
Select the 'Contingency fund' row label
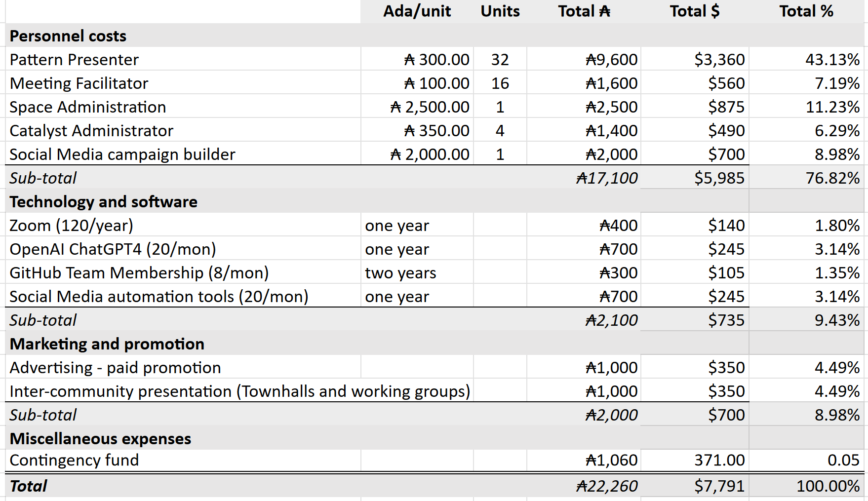point(74,460)
